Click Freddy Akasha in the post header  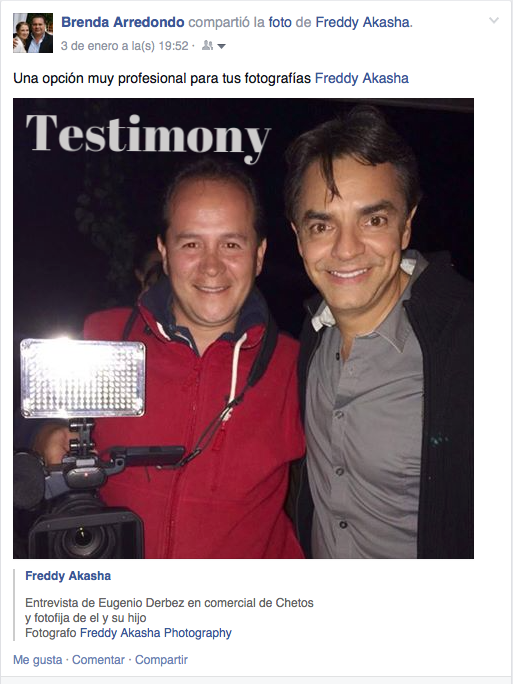tap(363, 22)
